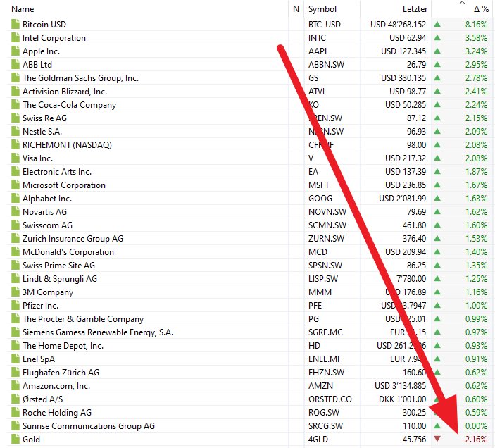Viewport: 495px width, 448px height.
Task: Select The Home Depot, Inc. name
Action: [63, 346]
